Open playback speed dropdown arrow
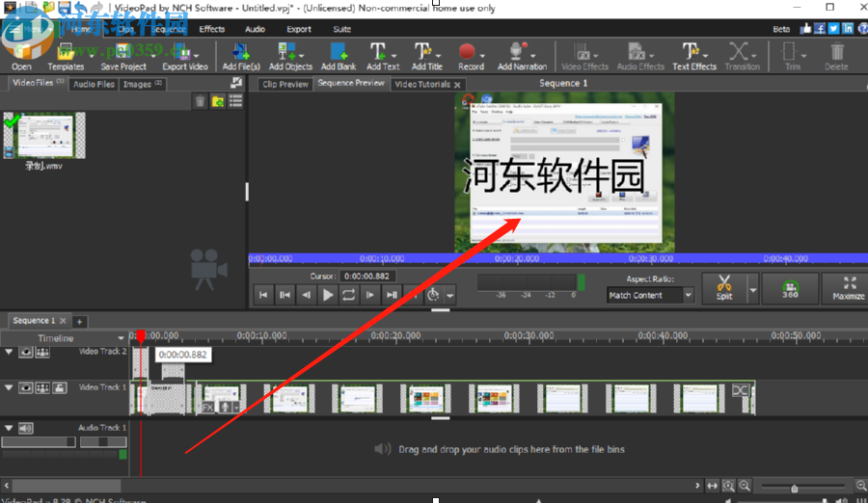 click(x=450, y=296)
